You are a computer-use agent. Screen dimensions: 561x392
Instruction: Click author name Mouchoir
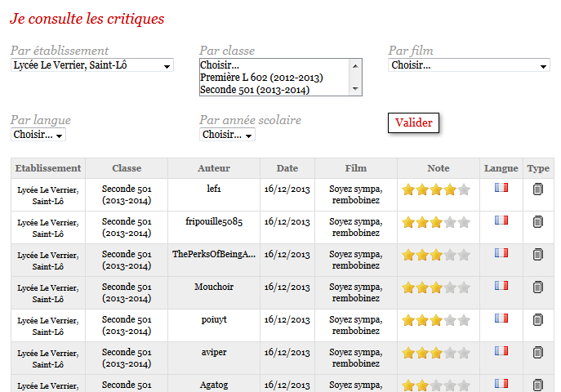(x=214, y=287)
